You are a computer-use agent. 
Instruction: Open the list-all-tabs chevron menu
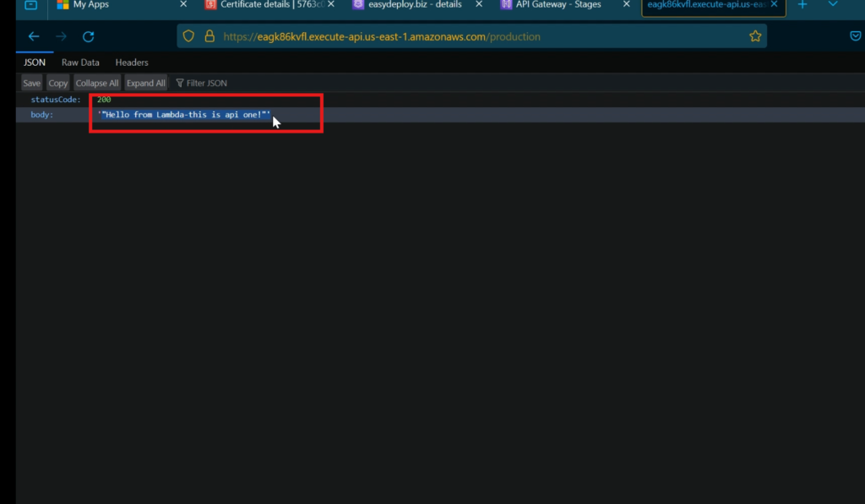[833, 4]
